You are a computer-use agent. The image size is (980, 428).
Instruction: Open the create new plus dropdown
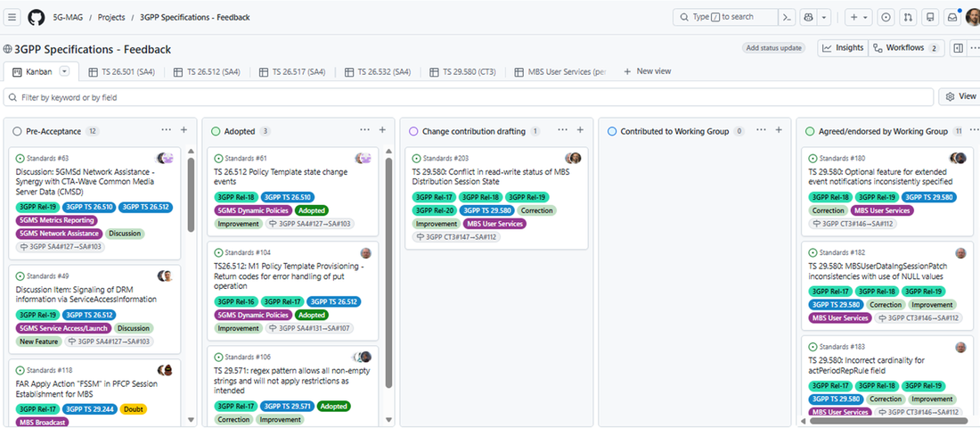(x=860, y=17)
